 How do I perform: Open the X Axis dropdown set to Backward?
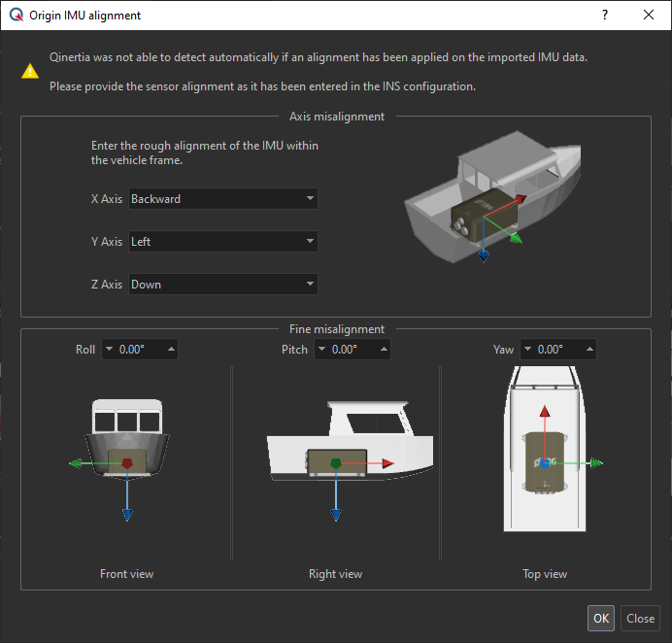[x=223, y=199]
